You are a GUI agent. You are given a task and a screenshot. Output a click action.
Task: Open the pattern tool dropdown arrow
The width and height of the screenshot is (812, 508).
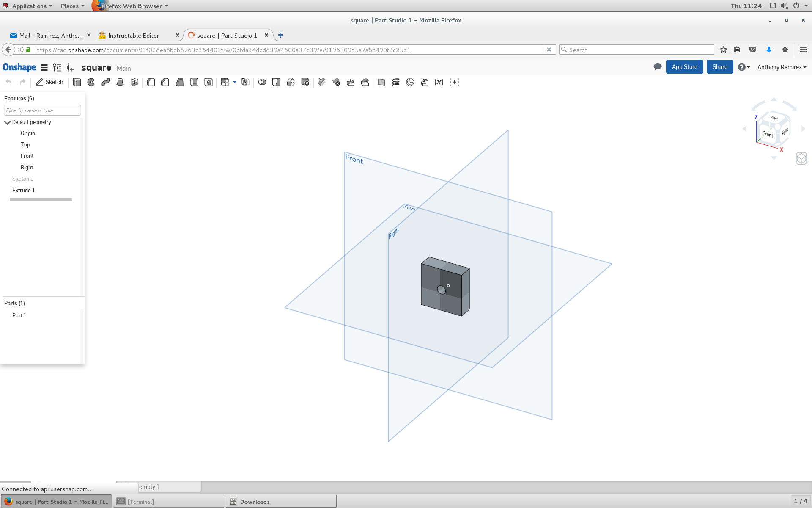[235, 82]
